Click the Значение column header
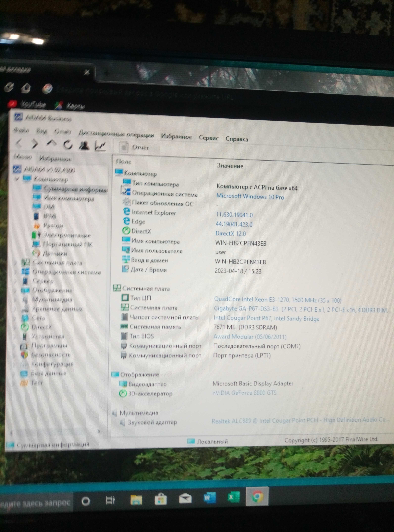Viewport: 394px width, 532px height. 230,166
